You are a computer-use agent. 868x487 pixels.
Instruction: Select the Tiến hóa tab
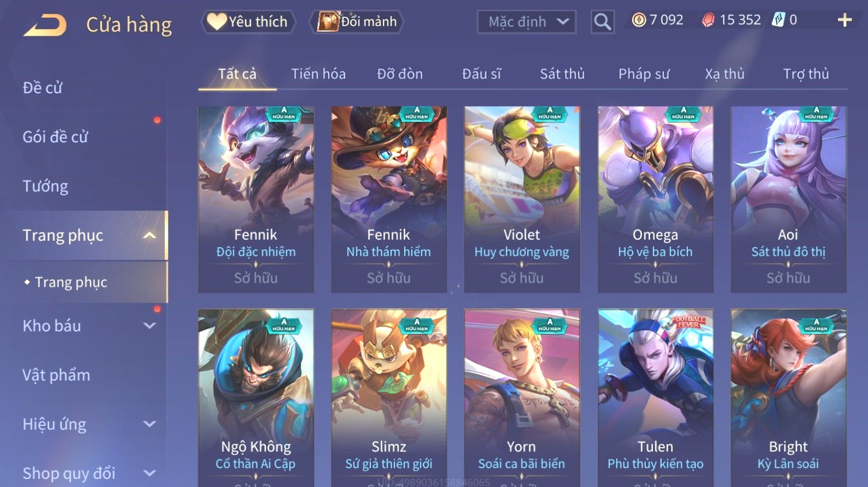[x=318, y=74]
